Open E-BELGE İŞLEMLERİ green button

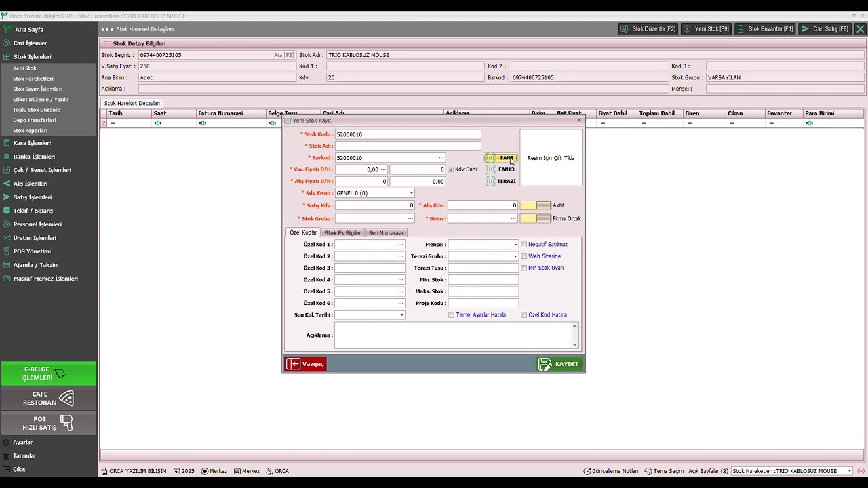(48, 373)
